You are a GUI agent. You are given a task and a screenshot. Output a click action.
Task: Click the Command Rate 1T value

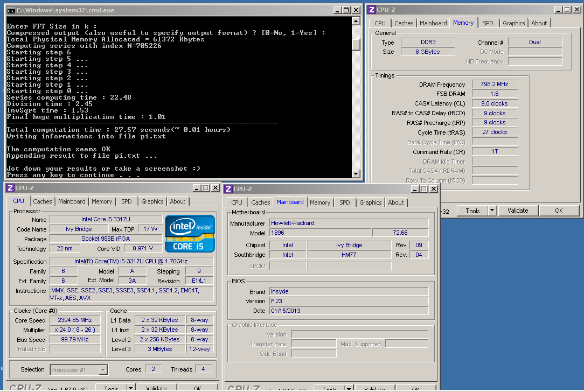(495, 151)
